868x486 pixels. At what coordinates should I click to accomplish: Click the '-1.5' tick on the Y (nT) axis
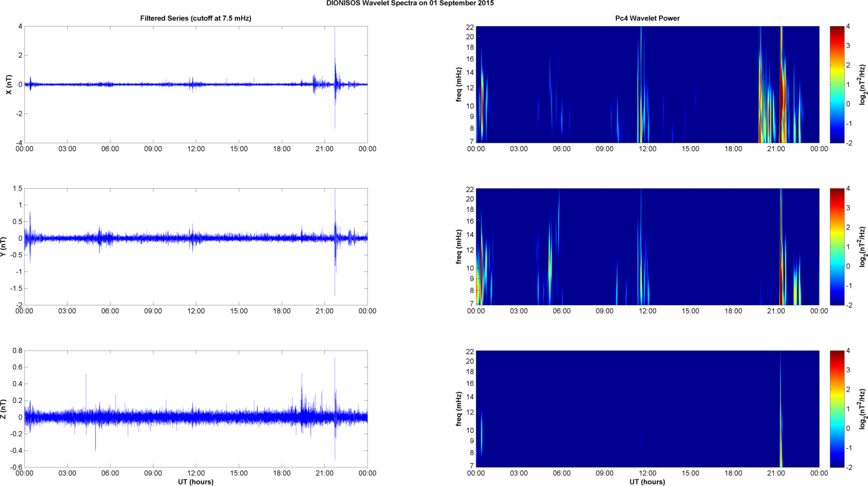pyautogui.click(x=15, y=289)
